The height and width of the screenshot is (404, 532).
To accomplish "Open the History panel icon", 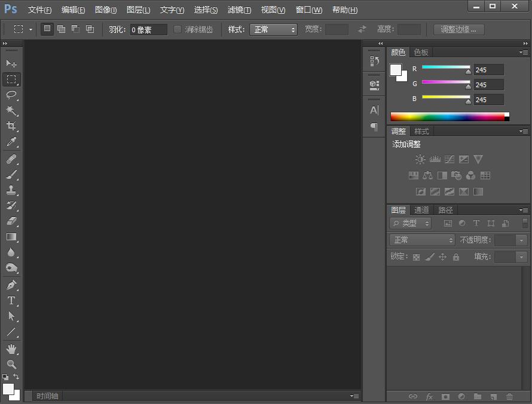I will tap(374, 61).
